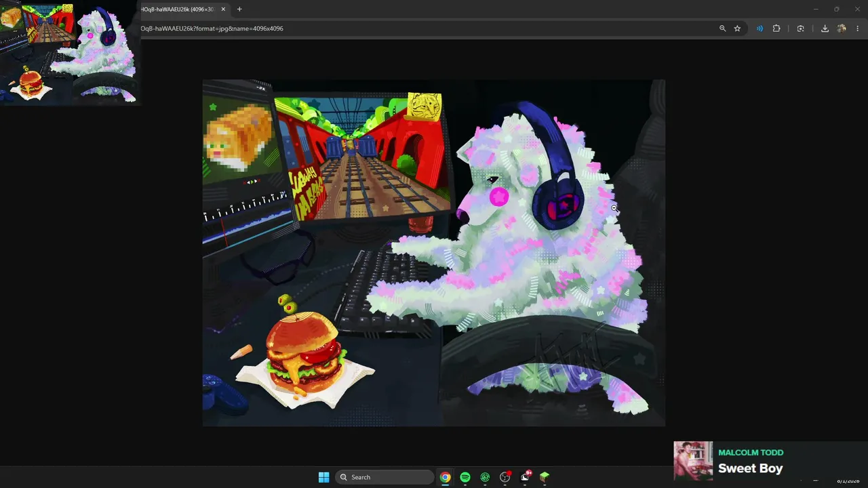Open a new browser tab

(239, 9)
